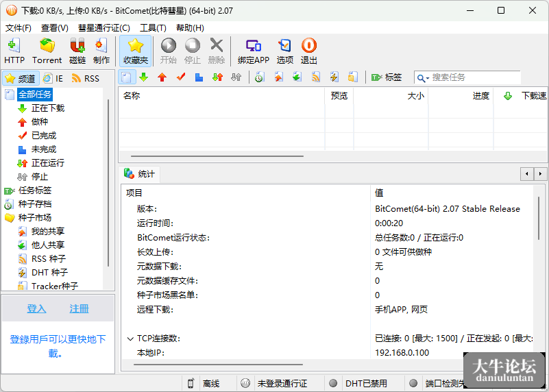This screenshot has width=549, height=392.
Task: Click the 登入 login link
Action: coord(36,308)
